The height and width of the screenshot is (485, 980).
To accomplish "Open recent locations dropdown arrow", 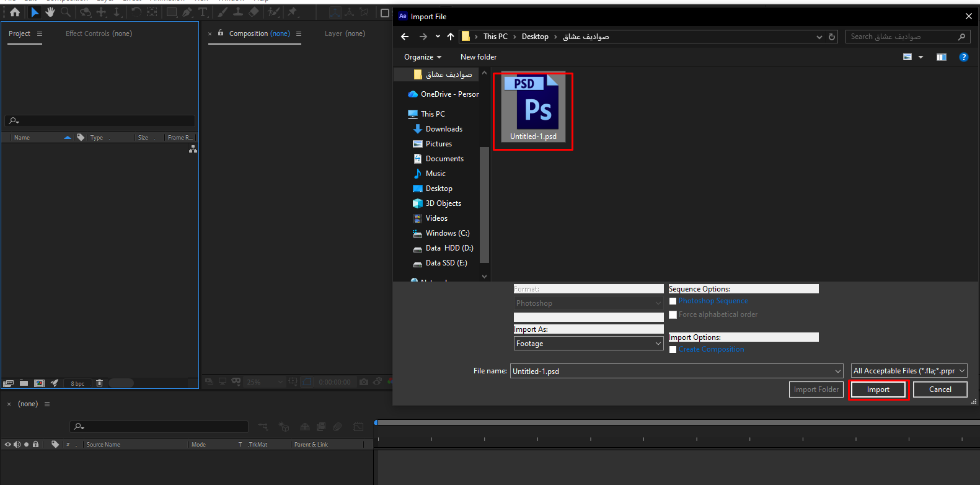I will click(x=438, y=37).
